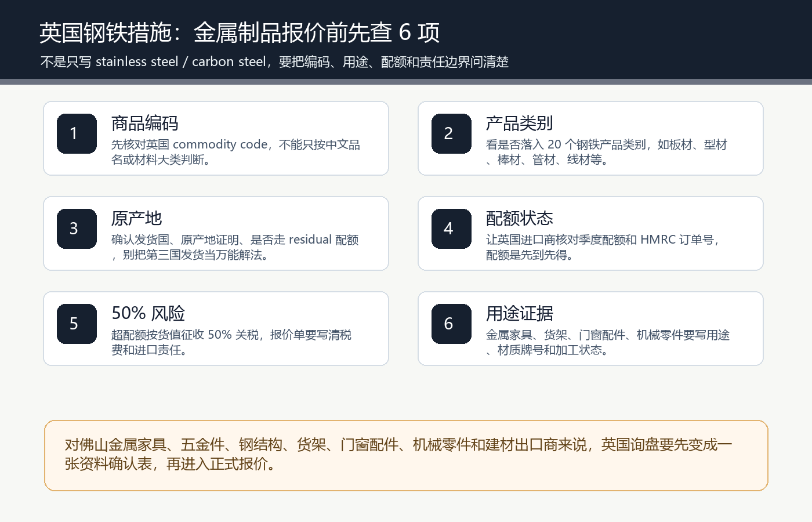Click the description about 超配额按货值征收 50% 关税
The image size is (812, 522).
pyautogui.click(x=231, y=342)
